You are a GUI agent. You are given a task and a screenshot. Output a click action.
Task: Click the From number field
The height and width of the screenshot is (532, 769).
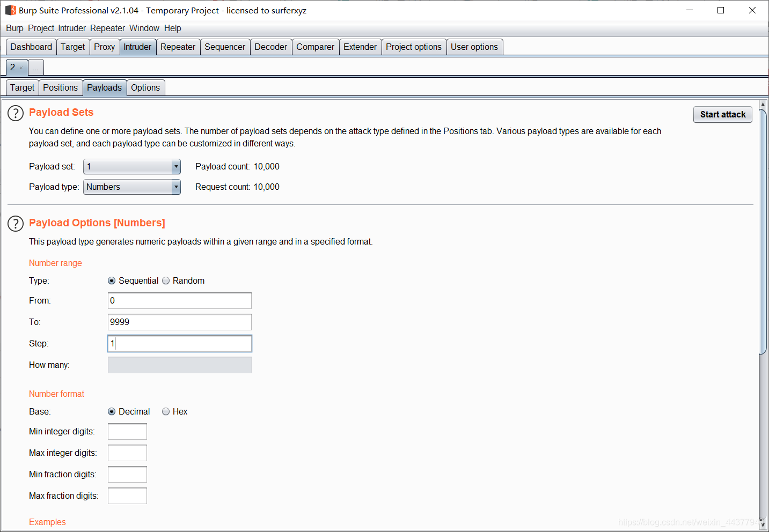180,301
